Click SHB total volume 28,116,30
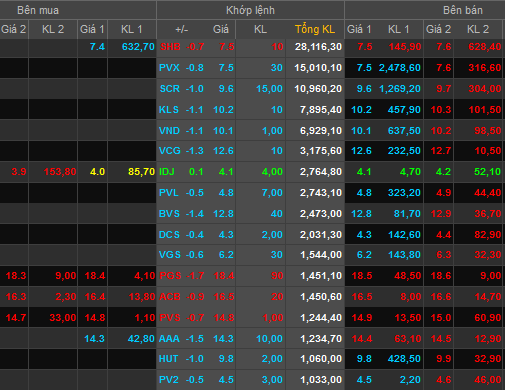This screenshot has height=390, width=505. (x=318, y=47)
